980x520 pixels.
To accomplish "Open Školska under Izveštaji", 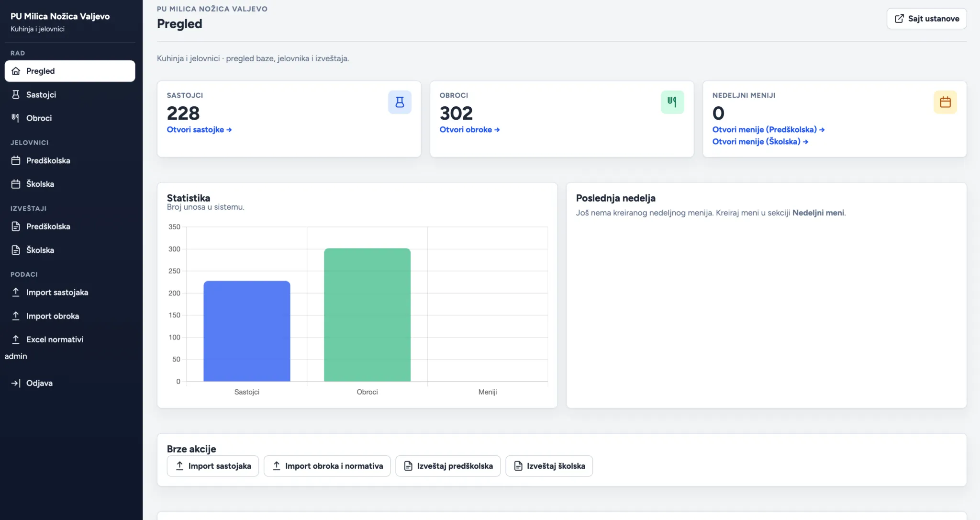I will [x=70, y=250].
